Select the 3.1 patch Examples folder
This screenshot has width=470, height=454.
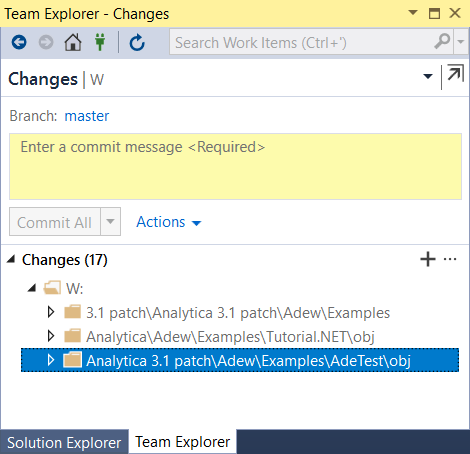click(238, 313)
